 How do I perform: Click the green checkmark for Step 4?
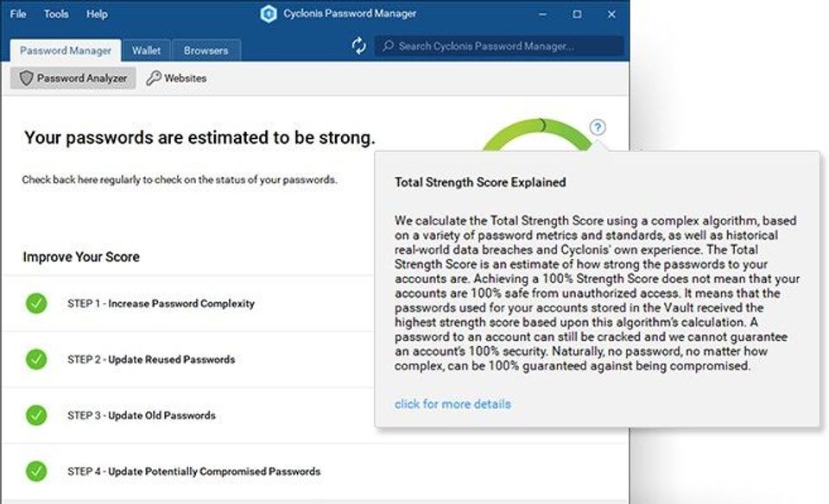coord(36,471)
